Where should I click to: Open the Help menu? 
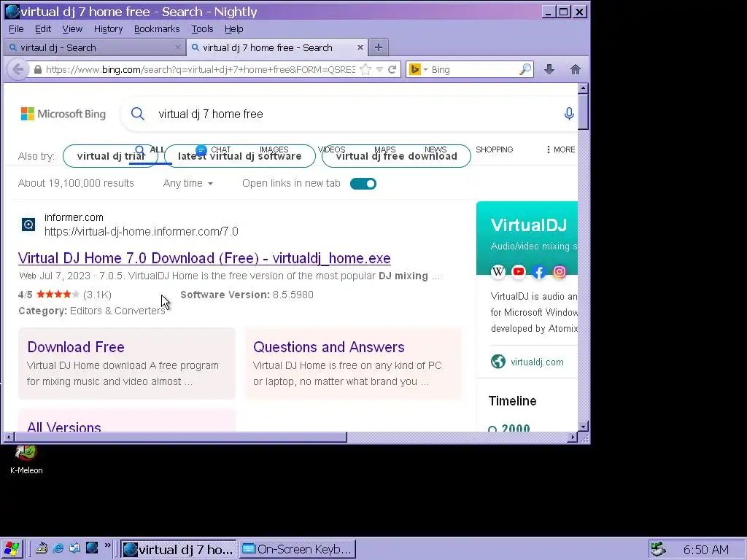[x=233, y=29]
